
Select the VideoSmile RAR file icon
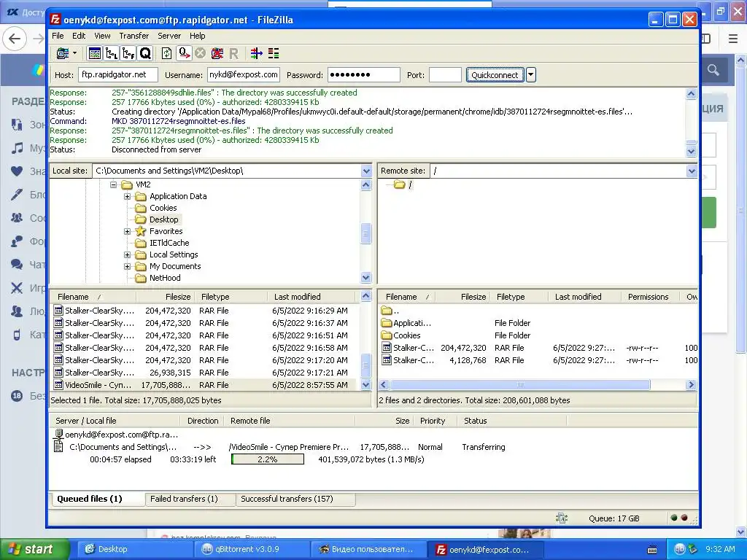pyautogui.click(x=58, y=385)
